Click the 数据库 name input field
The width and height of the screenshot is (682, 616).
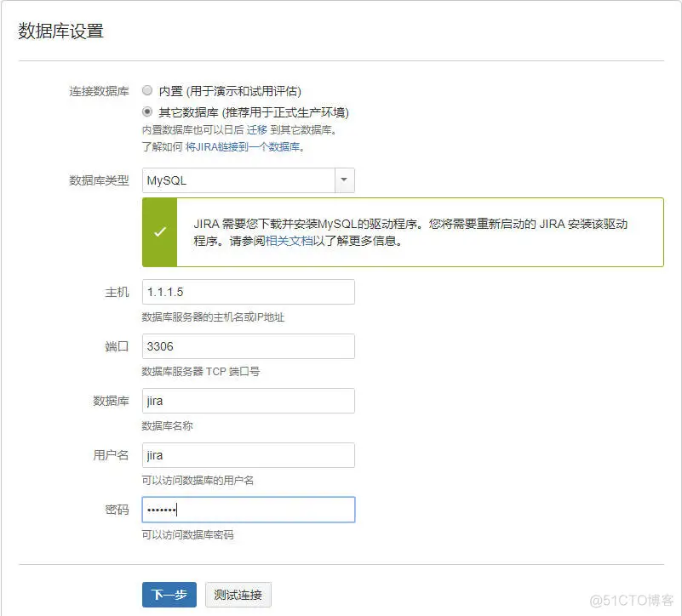249,401
